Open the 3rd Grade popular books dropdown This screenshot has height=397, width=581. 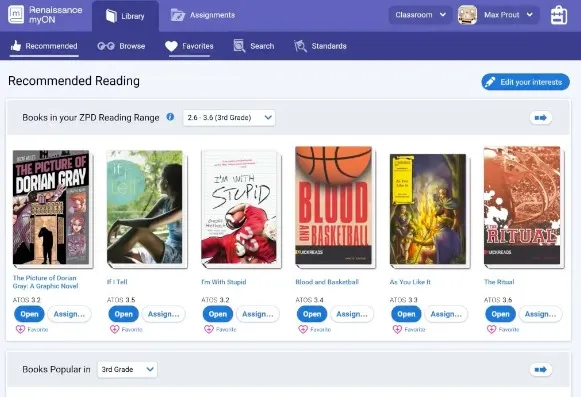127,370
